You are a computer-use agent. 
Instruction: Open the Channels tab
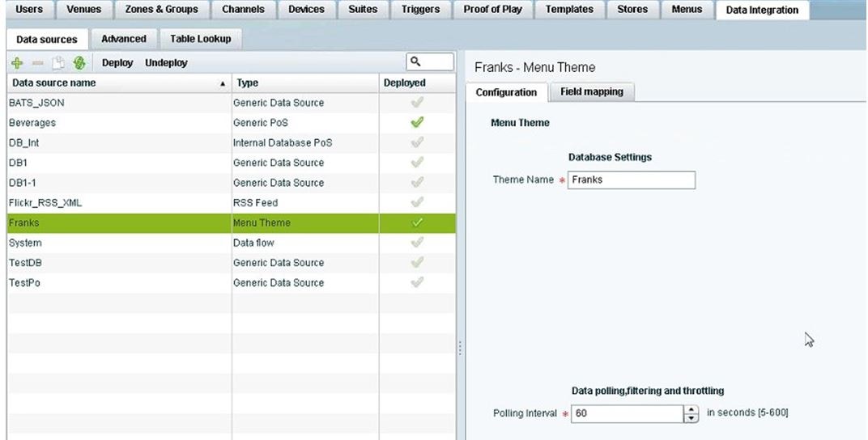pos(243,10)
